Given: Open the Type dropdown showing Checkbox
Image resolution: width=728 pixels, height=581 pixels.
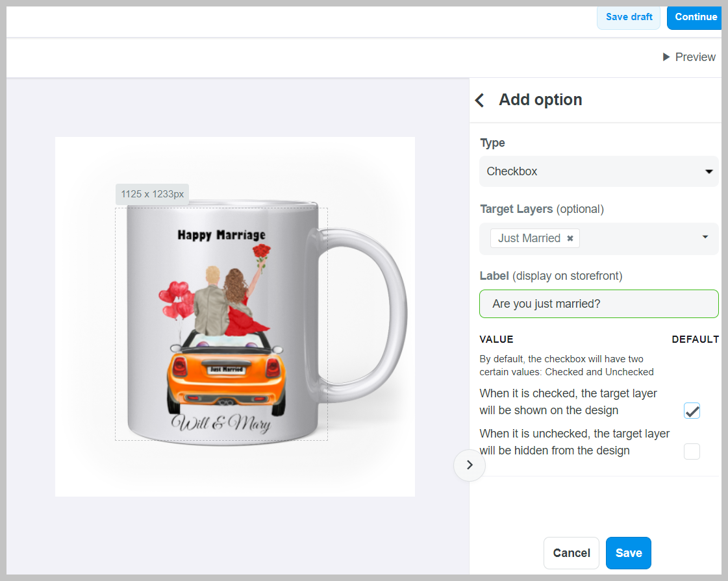Looking at the screenshot, I should point(598,171).
